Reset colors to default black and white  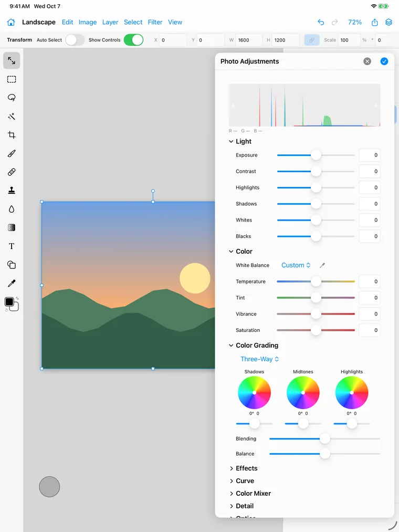pyautogui.click(x=6, y=310)
